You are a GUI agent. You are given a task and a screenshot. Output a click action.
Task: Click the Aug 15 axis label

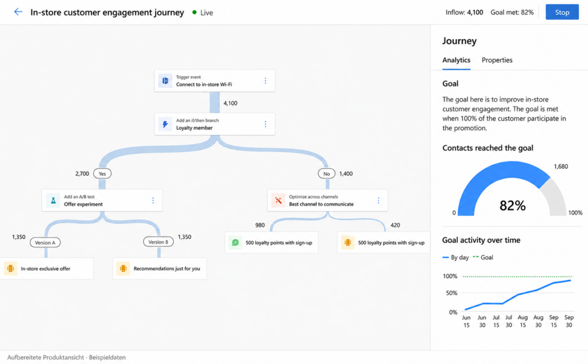point(523,322)
